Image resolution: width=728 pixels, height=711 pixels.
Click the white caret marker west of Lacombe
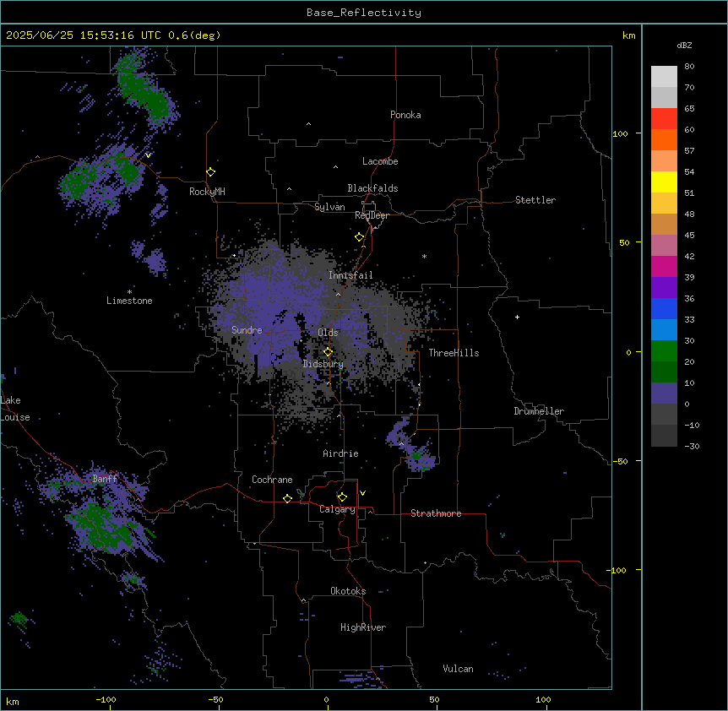(x=335, y=167)
